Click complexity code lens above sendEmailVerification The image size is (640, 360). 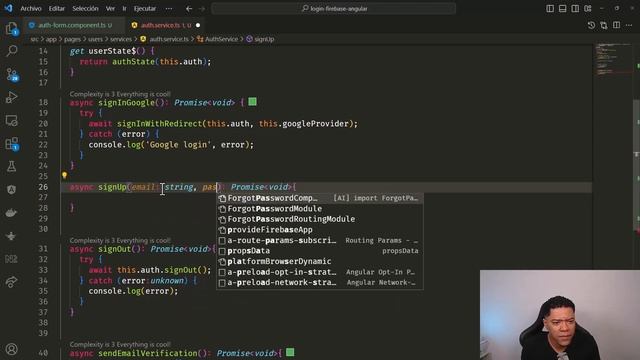click(120, 344)
